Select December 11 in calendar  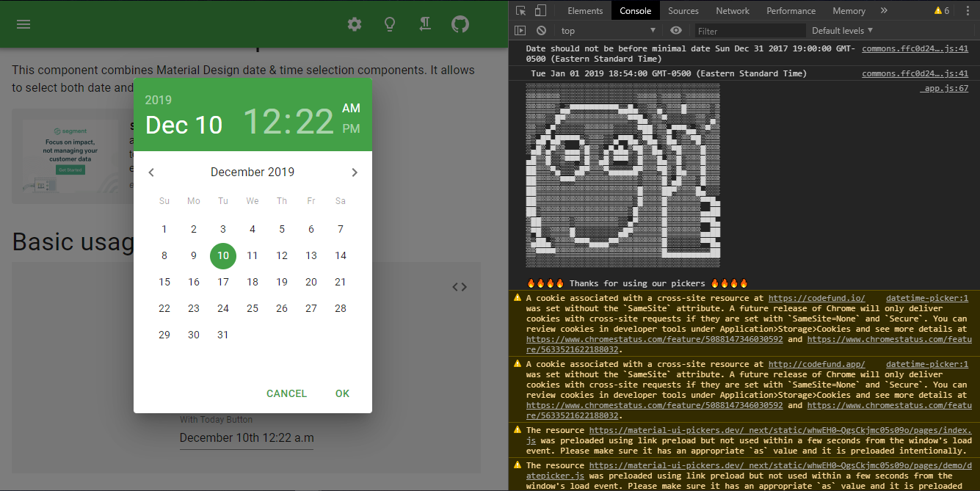click(x=253, y=256)
